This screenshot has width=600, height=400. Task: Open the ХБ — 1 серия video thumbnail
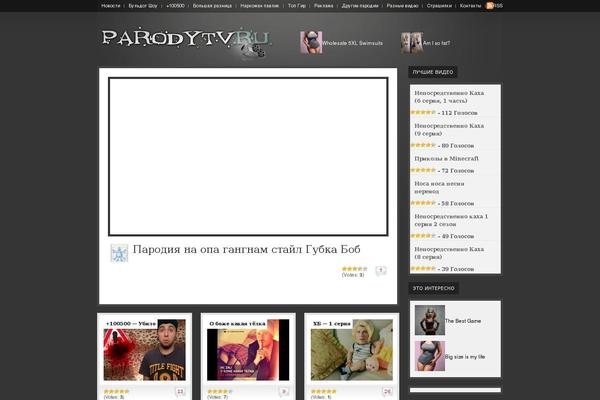tap(352, 350)
